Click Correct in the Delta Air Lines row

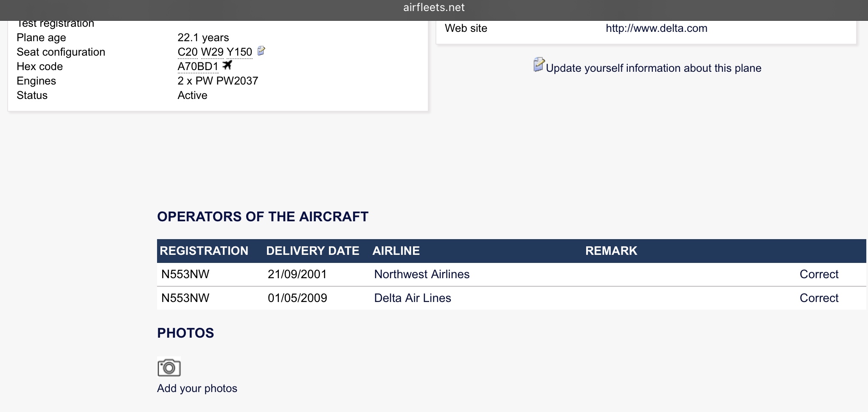coord(819,298)
